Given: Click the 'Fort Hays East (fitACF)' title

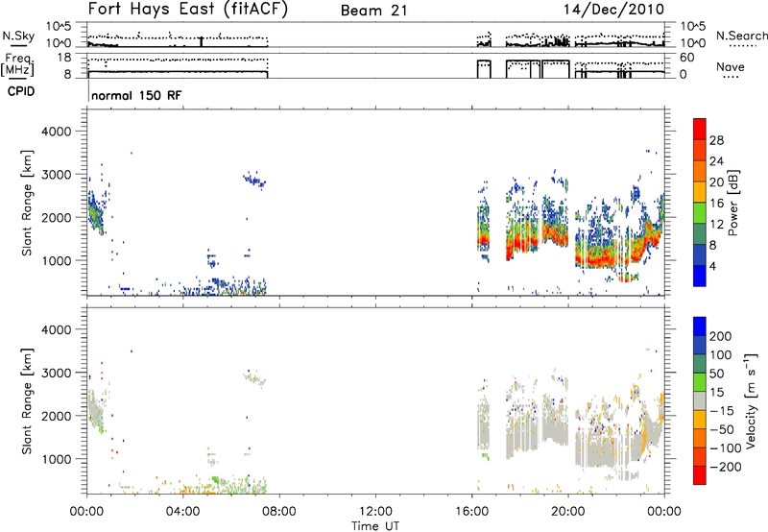Looking at the screenshot, I should 188,9.
